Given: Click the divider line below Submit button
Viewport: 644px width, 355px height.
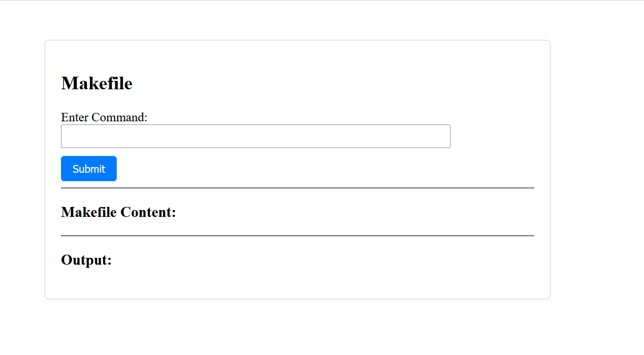Looking at the screenshot, I should click(x=297, y=187).
